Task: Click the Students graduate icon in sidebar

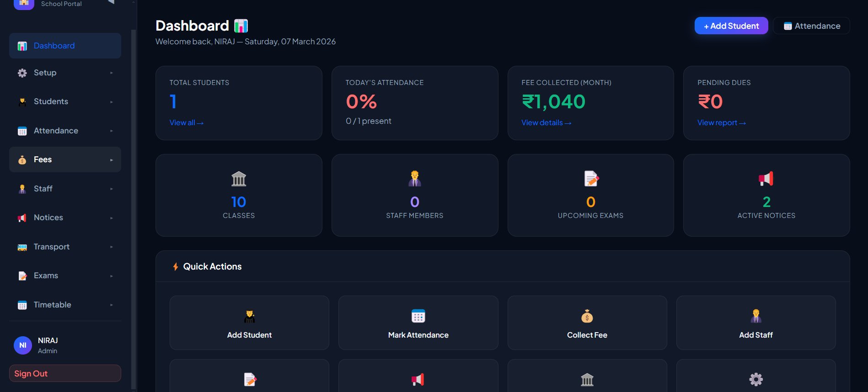Action: pyautogui.click(x=22, y=102)
